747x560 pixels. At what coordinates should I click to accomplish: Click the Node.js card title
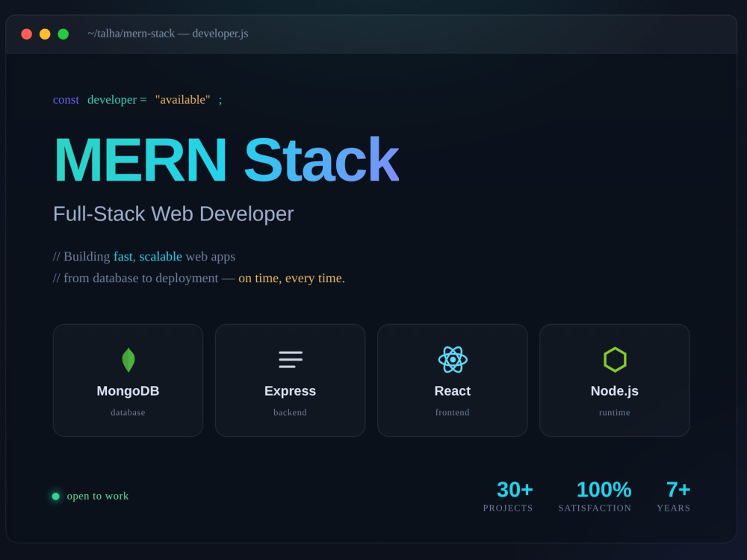(x=615, y=391)
